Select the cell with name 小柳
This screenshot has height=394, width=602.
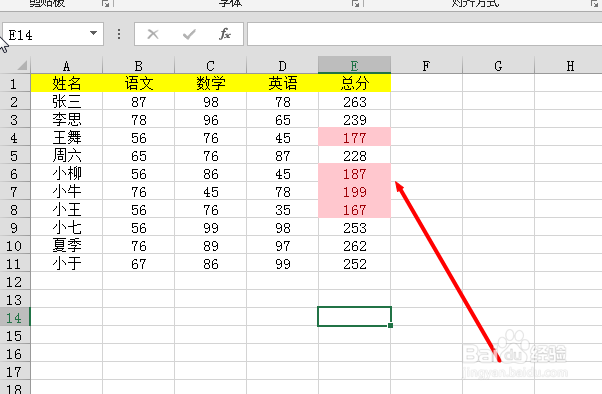67,174
